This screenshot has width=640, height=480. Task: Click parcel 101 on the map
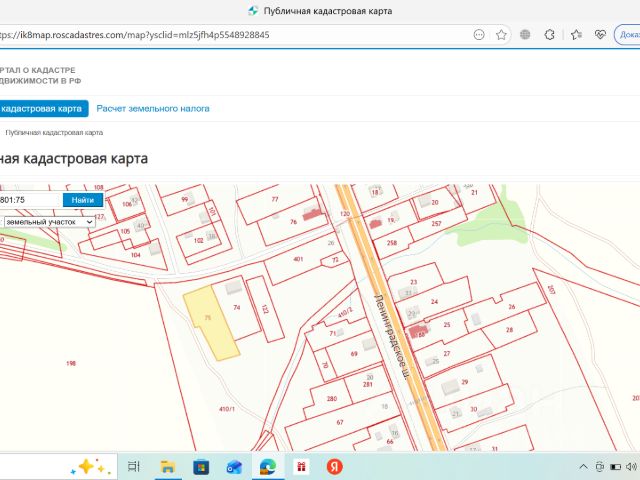pyautogui.click(x=211, y=211)
